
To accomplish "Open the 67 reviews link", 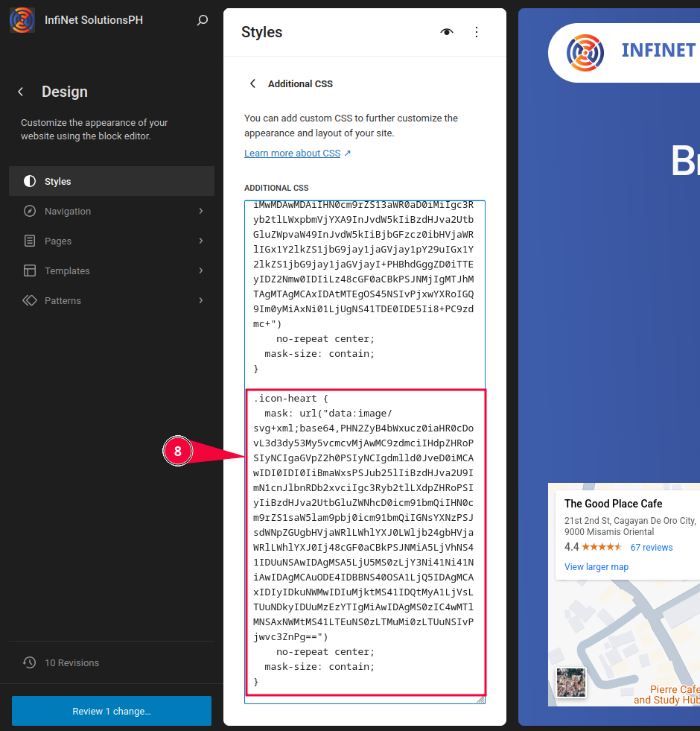I will click(651, 547).
